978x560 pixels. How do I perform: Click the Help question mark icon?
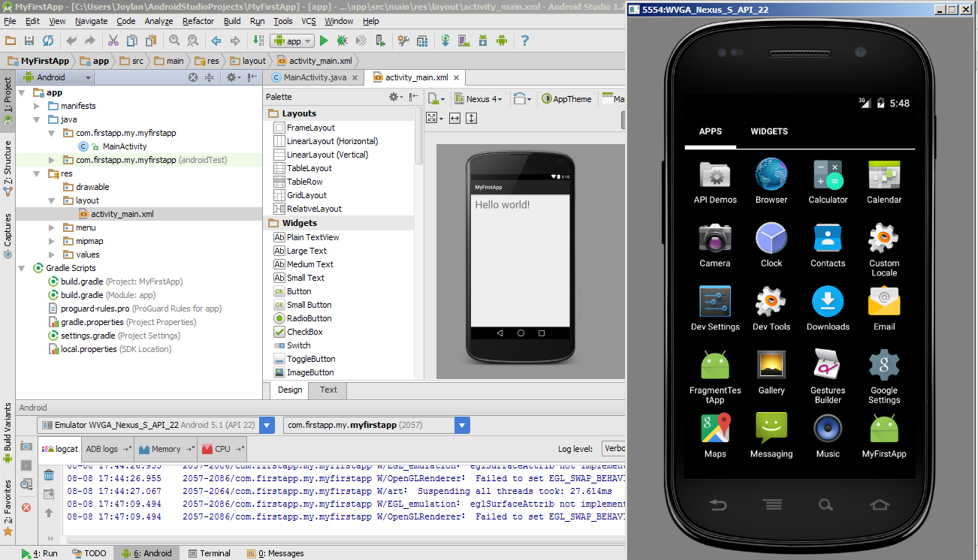(x=525, y=41)
